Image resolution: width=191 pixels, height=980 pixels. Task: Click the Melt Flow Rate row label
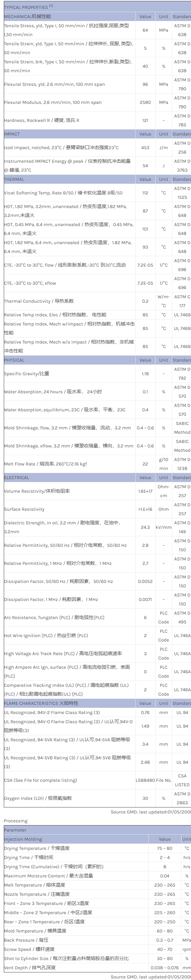[x=46, y=464]
